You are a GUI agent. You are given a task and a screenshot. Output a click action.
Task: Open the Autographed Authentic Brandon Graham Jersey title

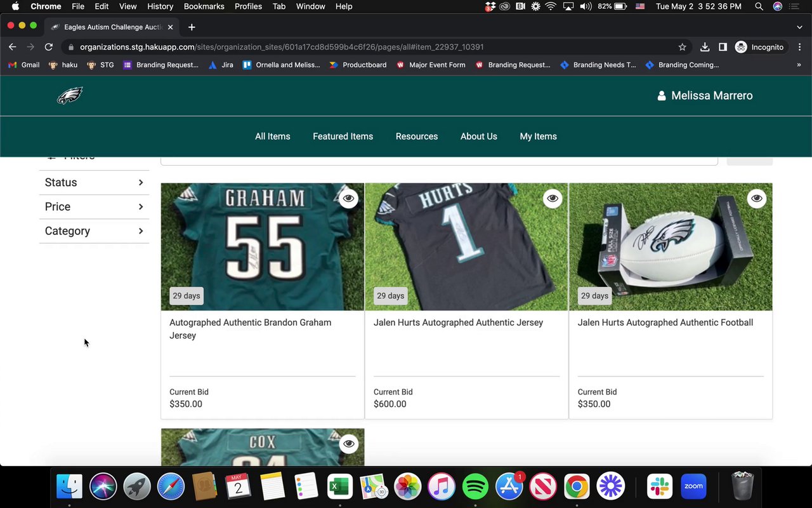coord(251,329)
